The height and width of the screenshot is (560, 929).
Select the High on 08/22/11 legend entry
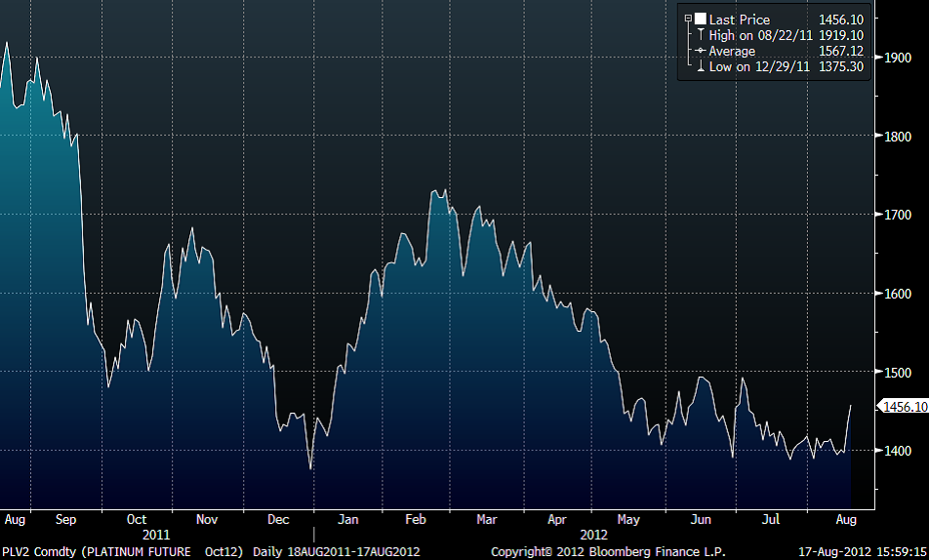(758, 35)
